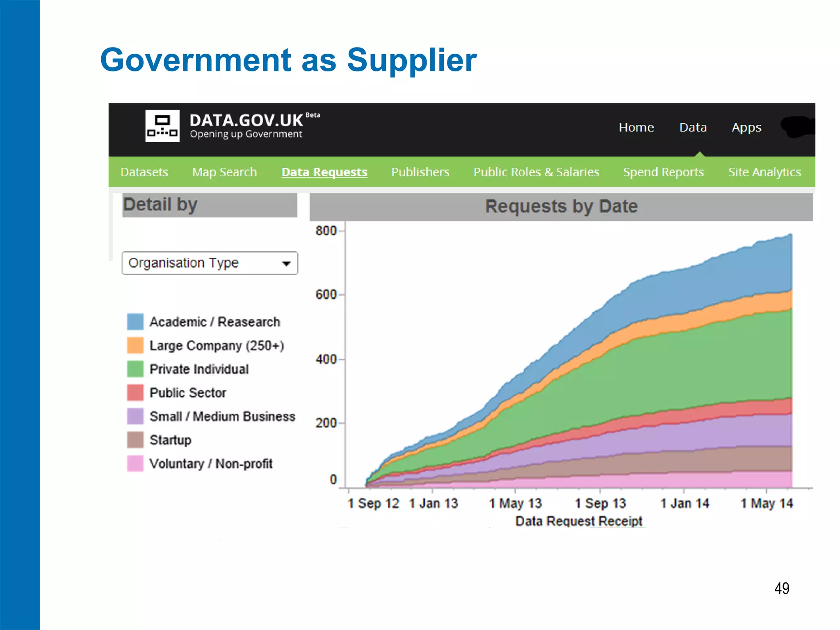Select the 'Academic / Reasearch' legend label
The image size is (840, 630).
[x=215, y=322]
